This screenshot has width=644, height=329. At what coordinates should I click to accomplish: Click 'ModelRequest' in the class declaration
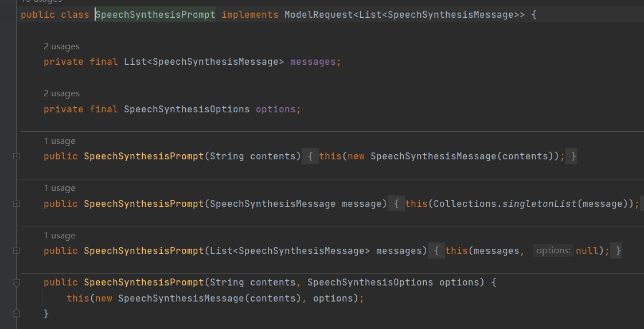point(319,15)
